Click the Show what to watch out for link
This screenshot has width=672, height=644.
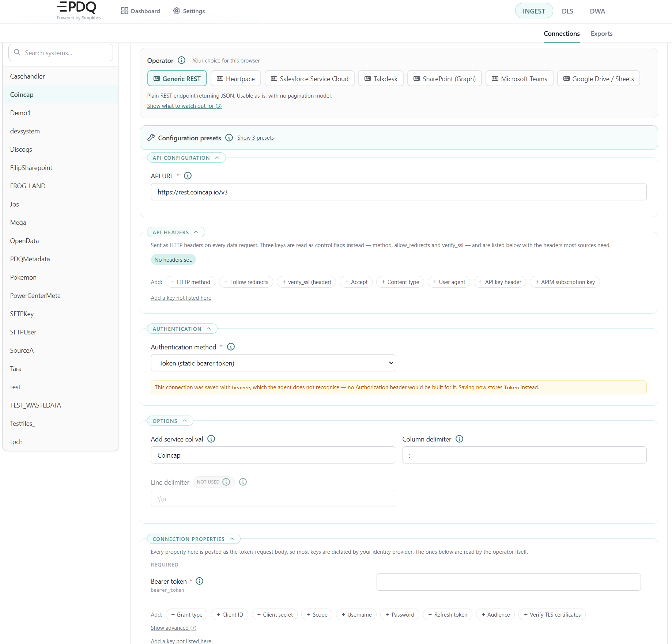click(184, 106)
